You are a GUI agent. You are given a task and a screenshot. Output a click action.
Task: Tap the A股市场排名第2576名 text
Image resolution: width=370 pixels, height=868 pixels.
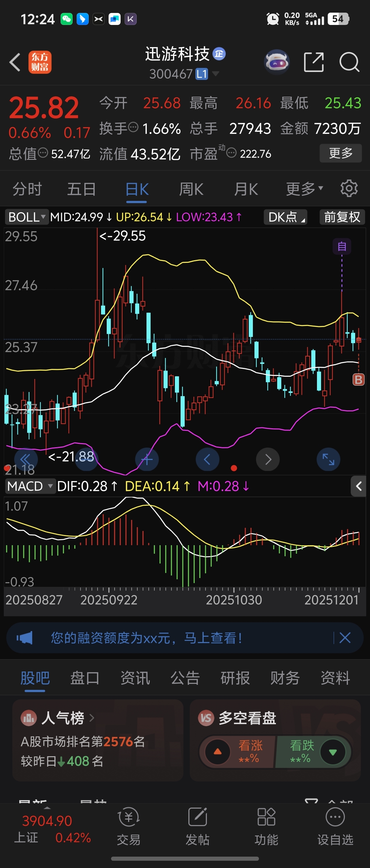83,742
